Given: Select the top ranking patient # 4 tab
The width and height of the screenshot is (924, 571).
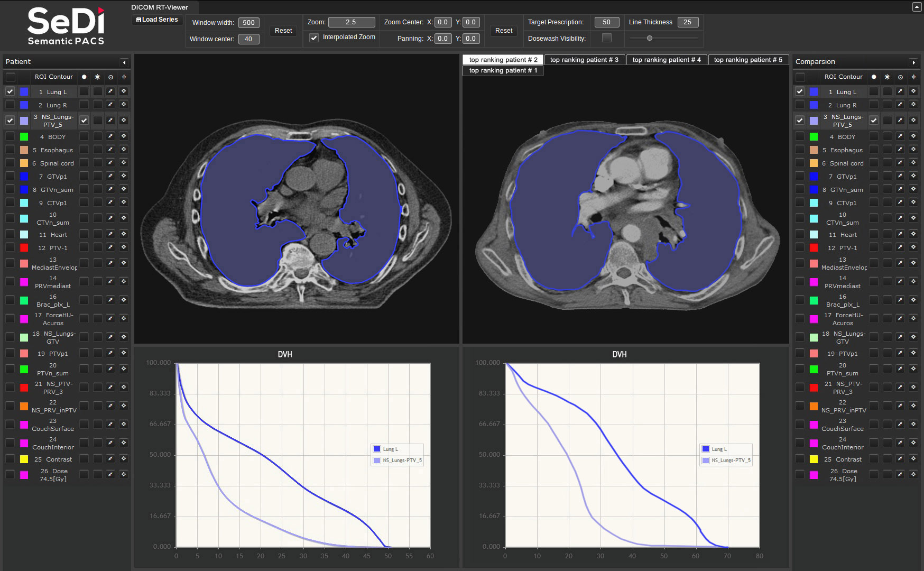Looking at the screenshot, I should [x=667, y=60].
